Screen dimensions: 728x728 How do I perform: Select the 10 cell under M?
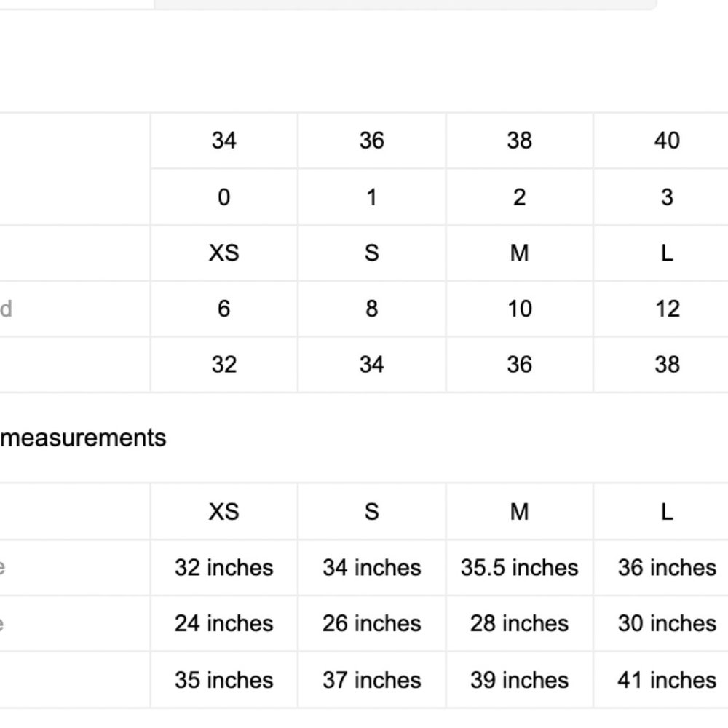click(519, 309)
